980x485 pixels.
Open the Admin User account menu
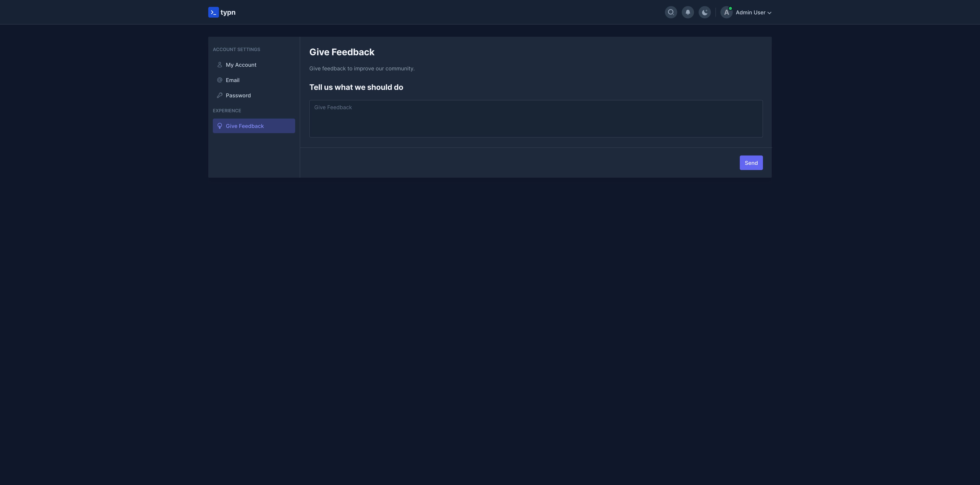tap(750, 13)
